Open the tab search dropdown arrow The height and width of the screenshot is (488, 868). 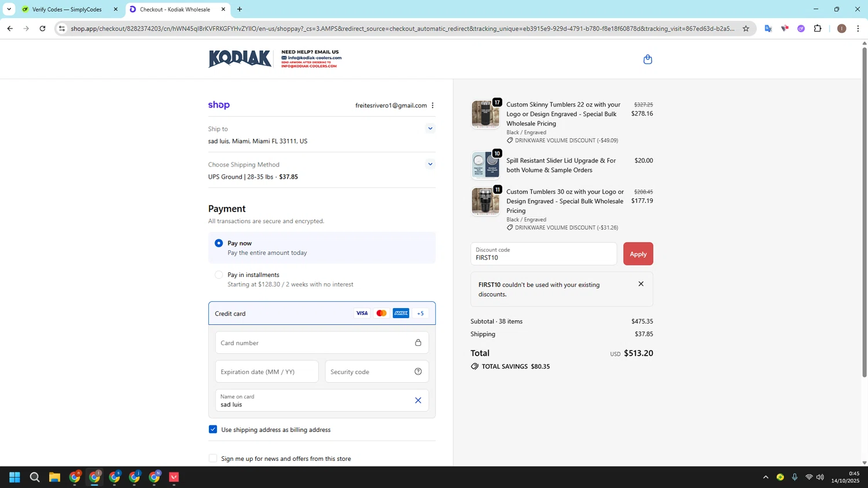click(9, 9)
